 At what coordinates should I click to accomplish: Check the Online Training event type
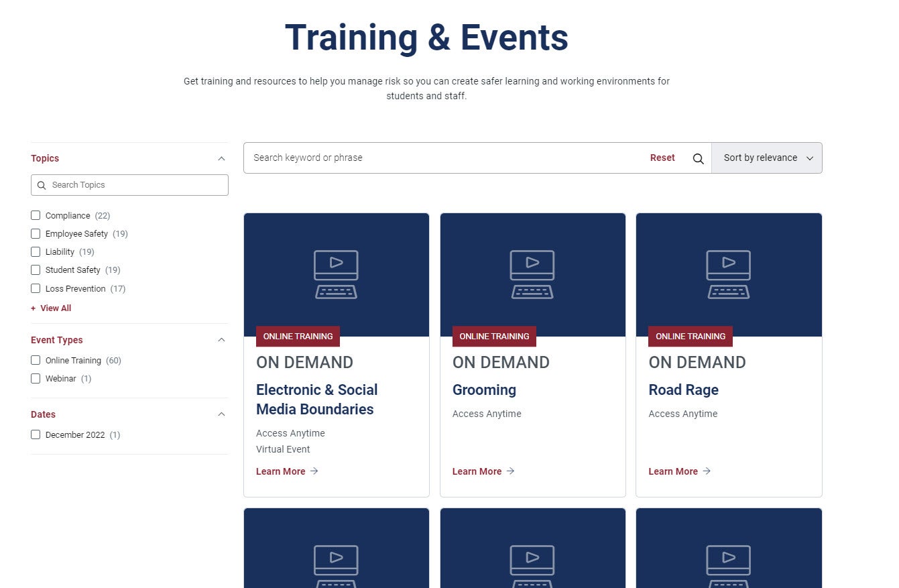[36, 360]
